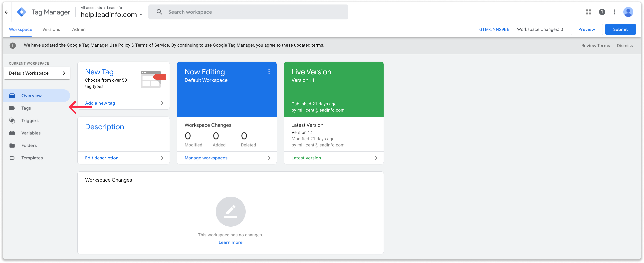Click the Review Terms link

[x=595, y=46]
